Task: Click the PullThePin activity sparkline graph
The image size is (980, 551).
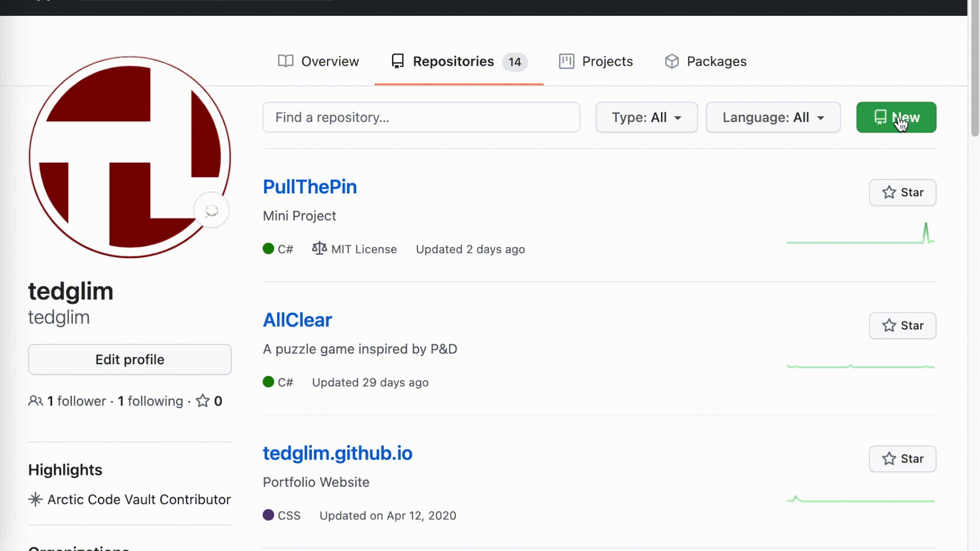Action: point(861,234)
